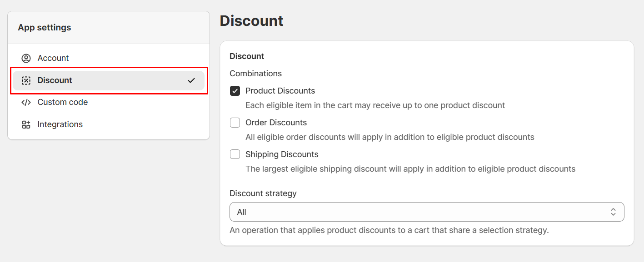Enable the Order Discounts checkbox
This screenshot has height=262, width=644.
[235, 123]
